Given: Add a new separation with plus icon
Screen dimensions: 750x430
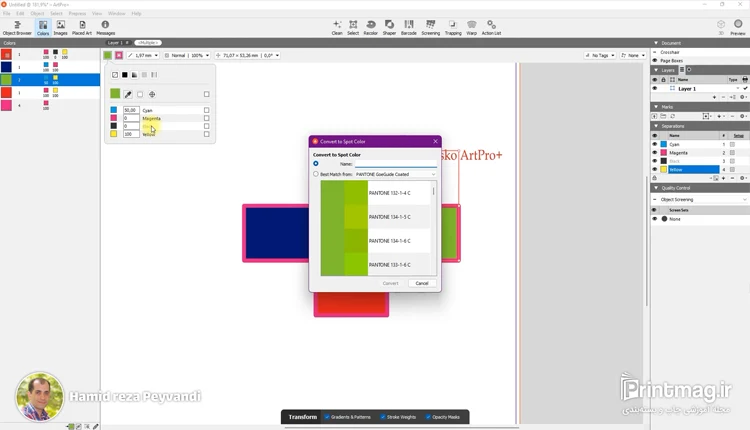Looking at the screenshot, I should (723, 178).
